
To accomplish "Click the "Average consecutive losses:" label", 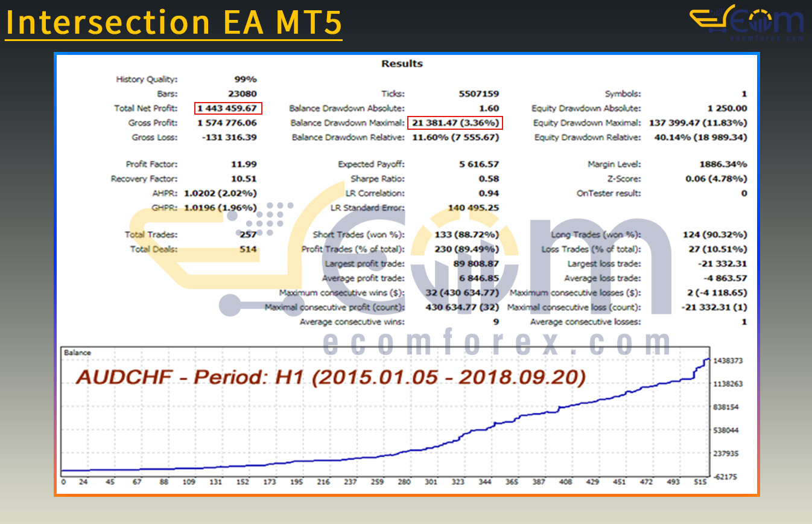I will [586, 322].
